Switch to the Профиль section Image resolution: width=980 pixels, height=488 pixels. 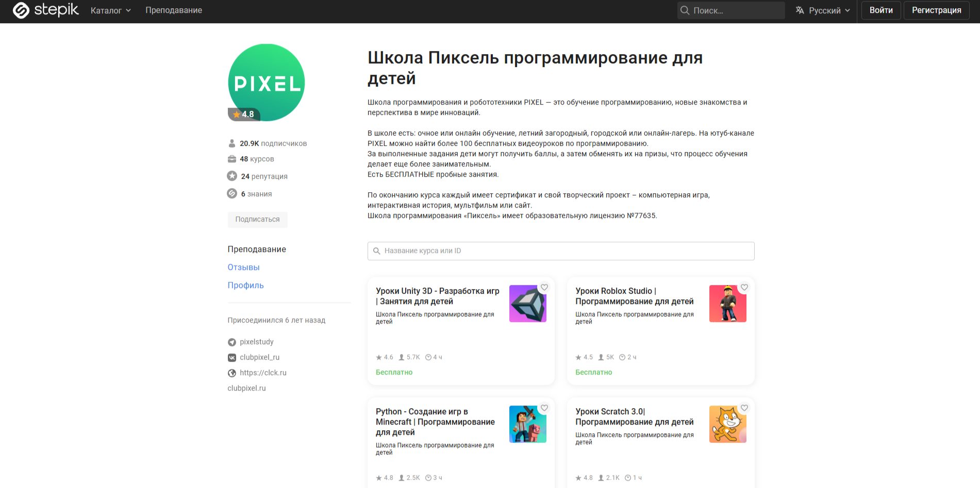pos(246,285)
